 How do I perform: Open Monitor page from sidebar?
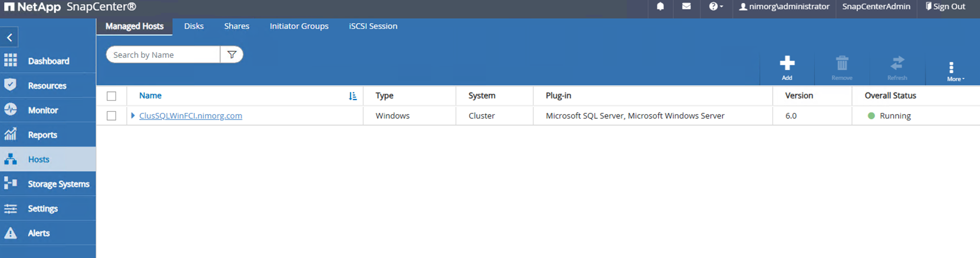tap(43, 110)
